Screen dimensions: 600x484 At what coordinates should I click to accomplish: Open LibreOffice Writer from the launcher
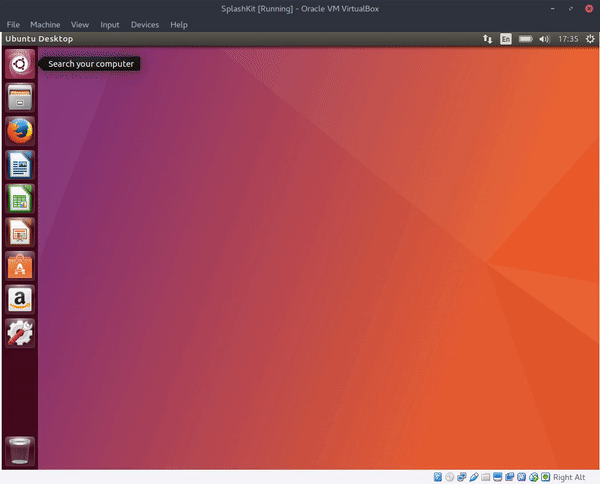[x=20, y=165]
